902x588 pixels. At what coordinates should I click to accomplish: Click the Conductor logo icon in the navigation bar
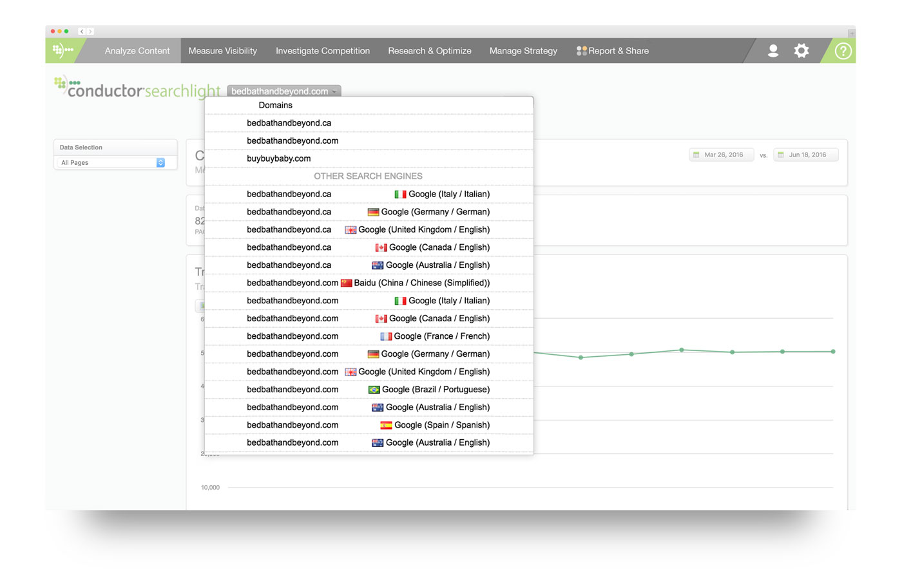click(x=62, y=50)
